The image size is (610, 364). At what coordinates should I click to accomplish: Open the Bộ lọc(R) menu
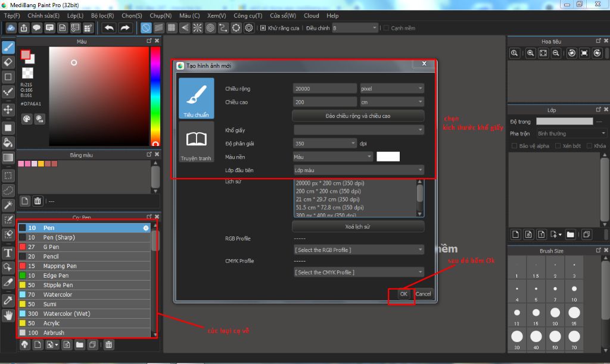(102, 15)
